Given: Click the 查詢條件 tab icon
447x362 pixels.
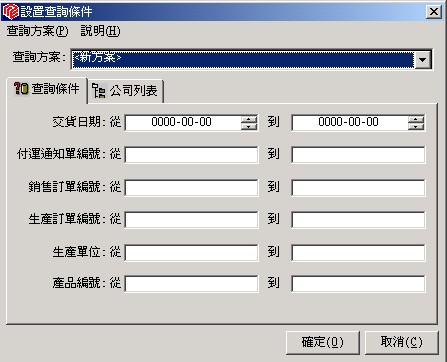Looking at the screenshot, I should 21,89.
